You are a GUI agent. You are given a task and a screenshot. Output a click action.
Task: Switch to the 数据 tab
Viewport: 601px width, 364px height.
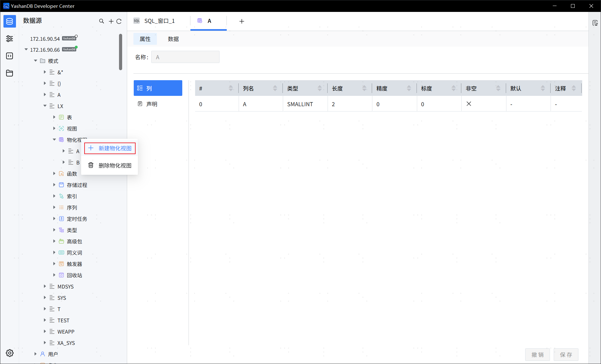(x=173, y=39)
